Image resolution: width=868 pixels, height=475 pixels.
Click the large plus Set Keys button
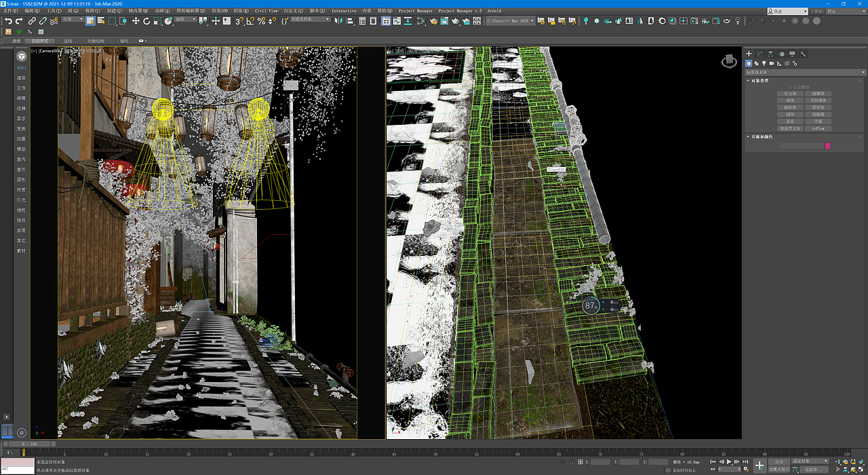759,466
